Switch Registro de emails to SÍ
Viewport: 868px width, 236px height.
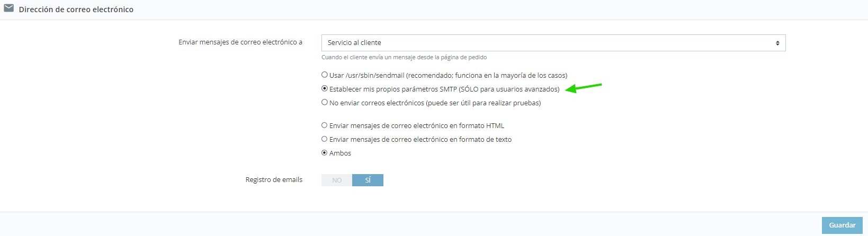(368, 180)
